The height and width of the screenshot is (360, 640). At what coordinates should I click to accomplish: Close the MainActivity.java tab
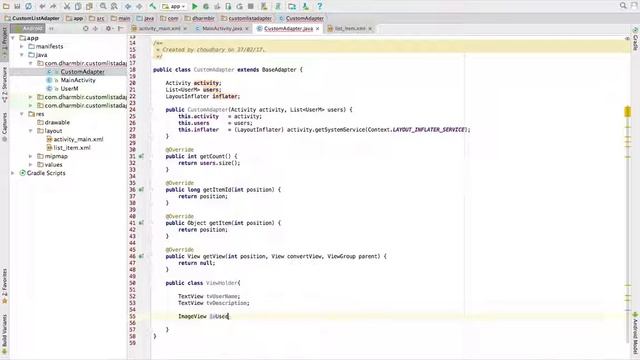(x=247, y=29)
